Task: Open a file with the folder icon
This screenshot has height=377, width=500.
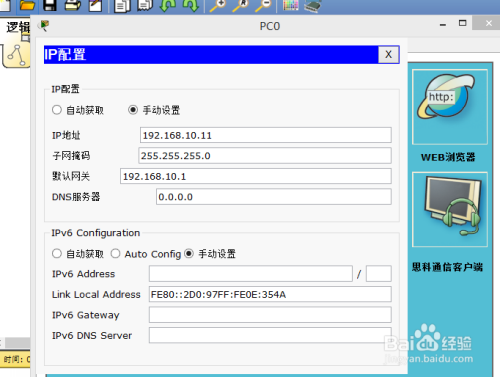Action: pos(27,5)
